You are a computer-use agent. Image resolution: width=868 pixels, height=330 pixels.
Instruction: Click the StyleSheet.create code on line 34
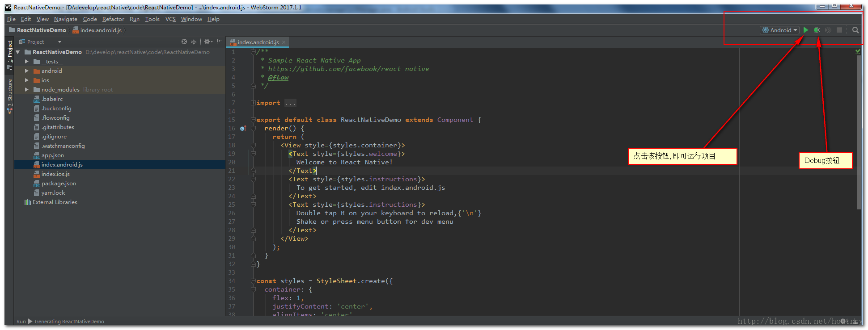click(354, 281)
